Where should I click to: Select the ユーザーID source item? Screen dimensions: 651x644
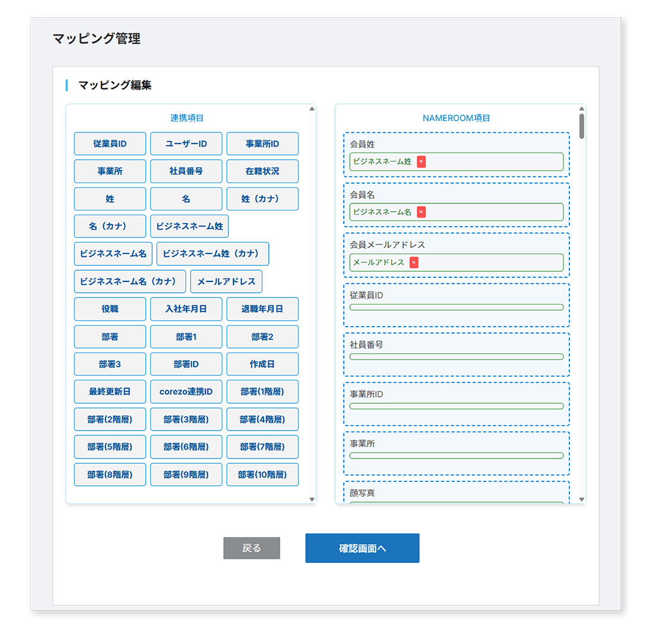[186, 144]
